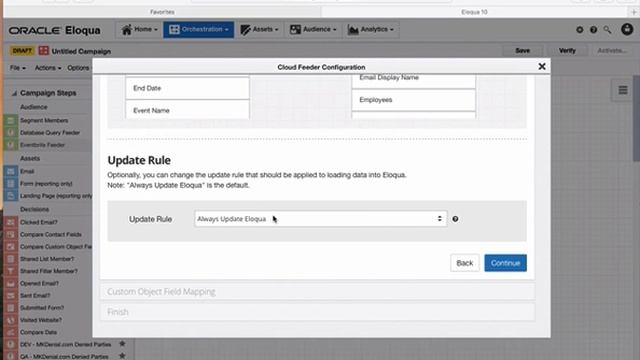
Task: Click the Visited Website? icon
Action: pos(11,320)
